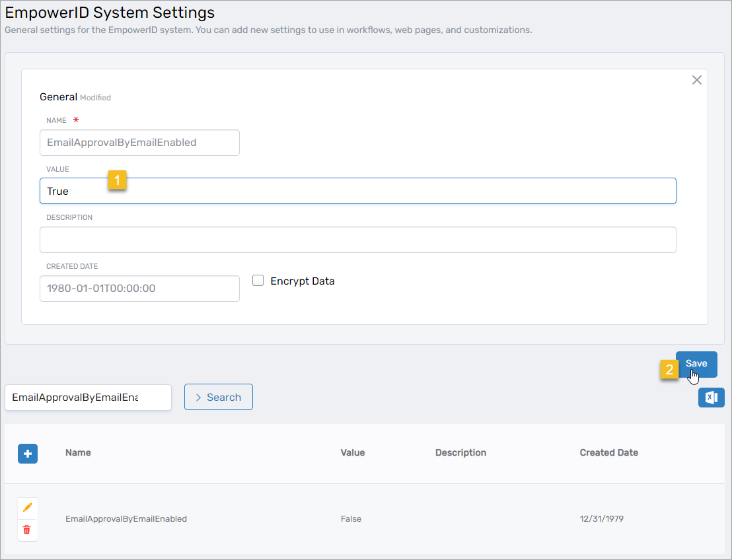Click the False value cell in table
The height and width of the screenshot is (560, 732).
pyautogui.click(x=351, y=519)
